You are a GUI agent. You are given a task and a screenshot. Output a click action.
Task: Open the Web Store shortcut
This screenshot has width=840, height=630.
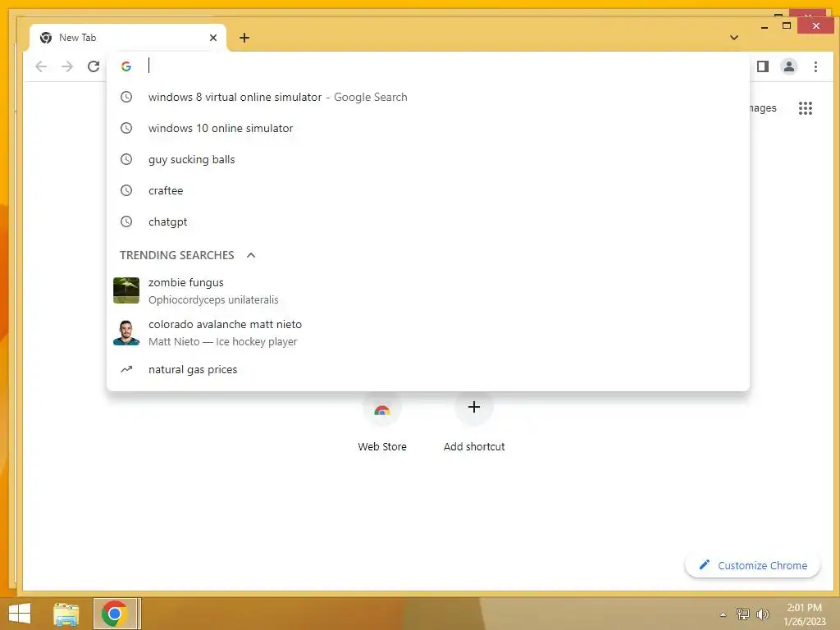[382, 423]
